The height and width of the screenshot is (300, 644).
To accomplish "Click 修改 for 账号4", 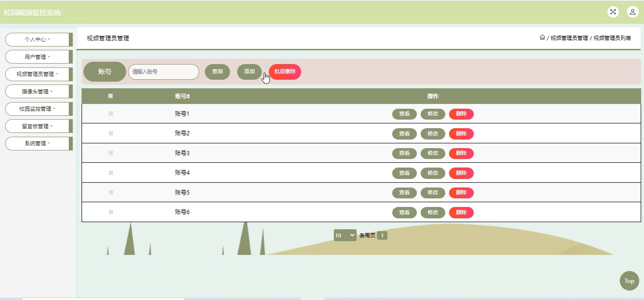I will pyautogui.click(x=433, y=173).
